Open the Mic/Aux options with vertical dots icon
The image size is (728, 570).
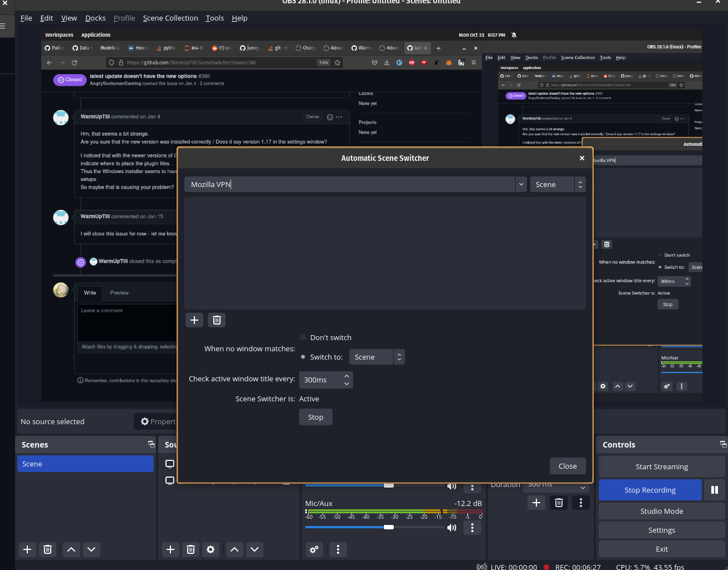[x=472, y=528]
